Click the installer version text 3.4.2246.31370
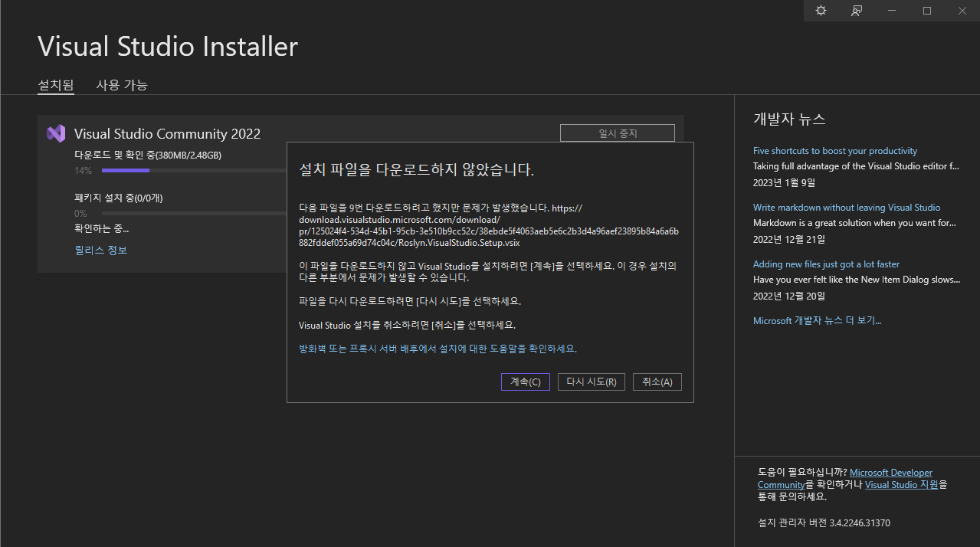The image size is (980, 547). coord(824,523)
